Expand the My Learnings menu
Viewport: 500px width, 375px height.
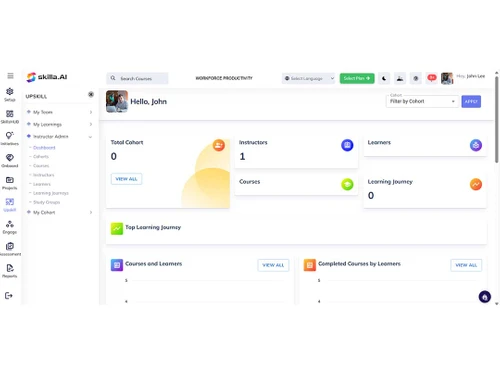59,124
